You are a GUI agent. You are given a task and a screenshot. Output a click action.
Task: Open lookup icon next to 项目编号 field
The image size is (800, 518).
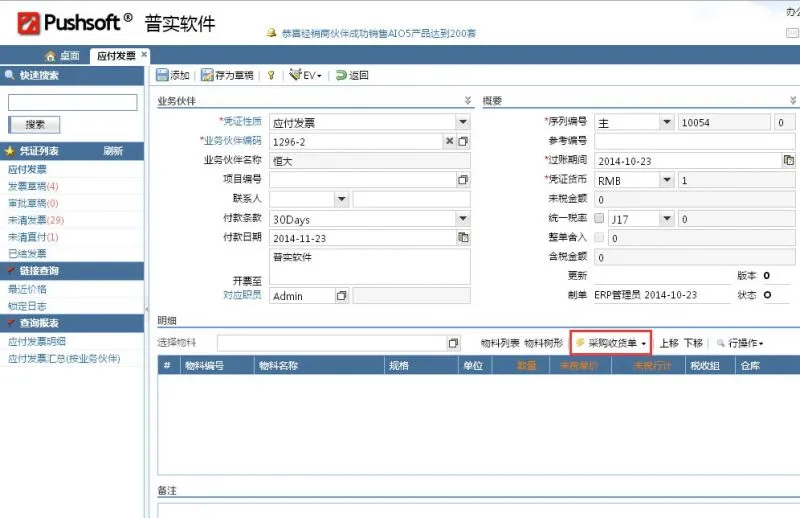tap(463, 180)
